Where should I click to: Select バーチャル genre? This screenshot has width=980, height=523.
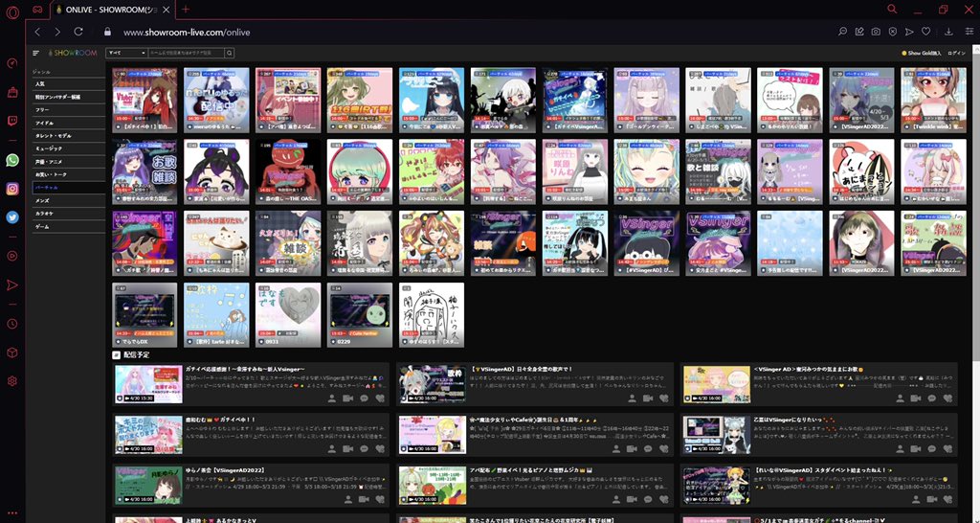pyautogui.click(x=69, y=188)
